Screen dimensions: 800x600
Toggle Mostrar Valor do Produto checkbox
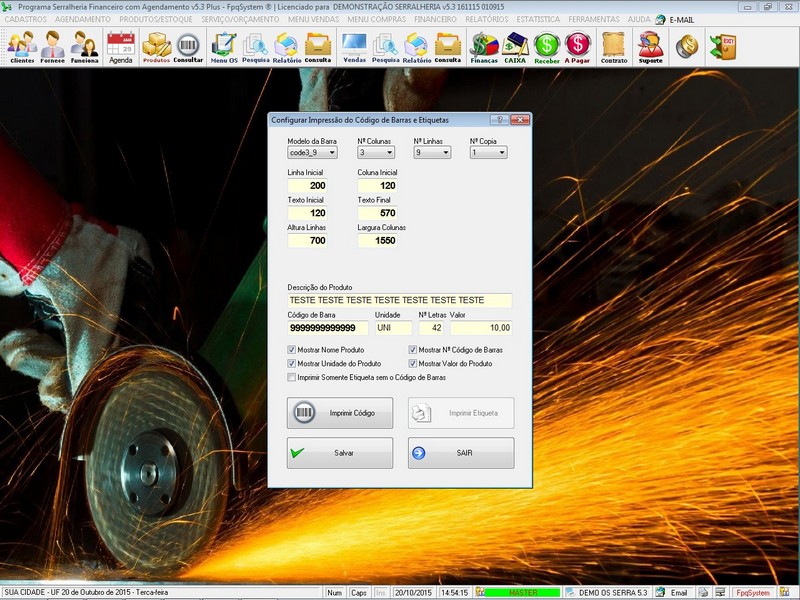[413, 363]
